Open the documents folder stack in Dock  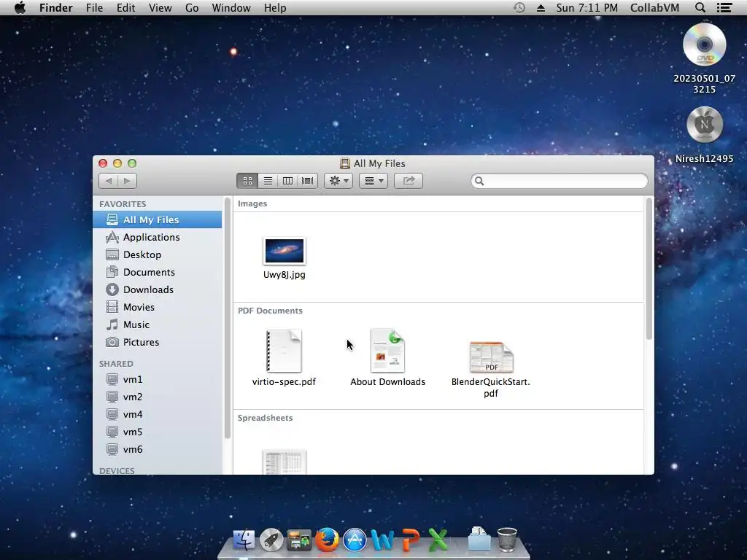coord(479,539)
